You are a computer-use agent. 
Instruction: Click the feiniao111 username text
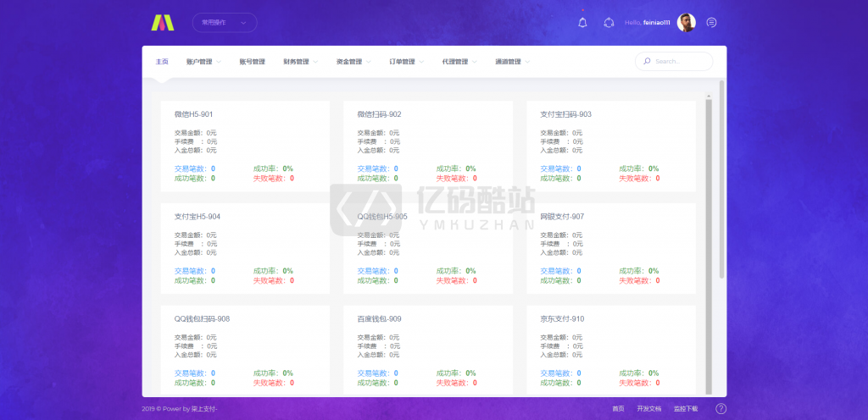click(x=657, y=23)
